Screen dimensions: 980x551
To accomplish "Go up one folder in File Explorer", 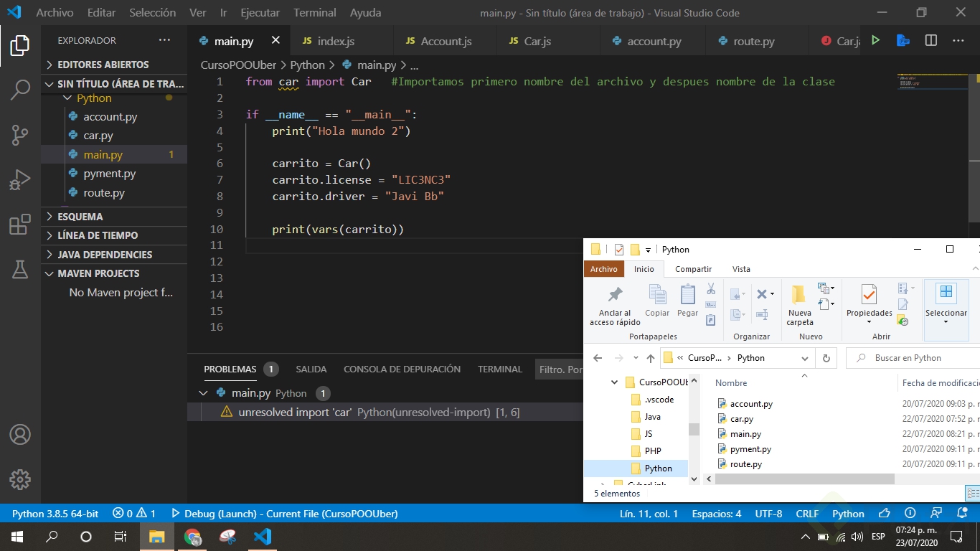I will click(x=650, y=358).
